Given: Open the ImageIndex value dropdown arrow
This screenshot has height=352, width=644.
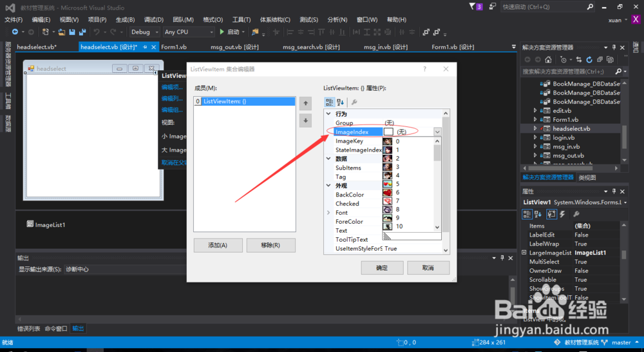Looking at the screenshot, I should (x=437, y=132).
